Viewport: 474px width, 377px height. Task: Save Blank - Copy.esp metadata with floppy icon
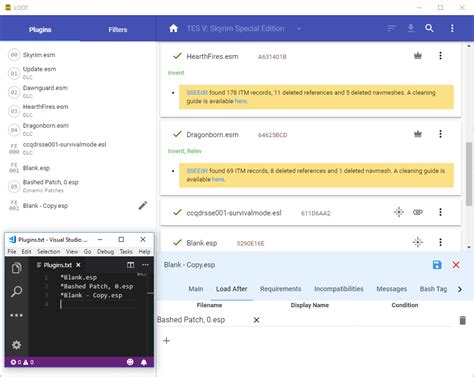(x=437, y=265)
